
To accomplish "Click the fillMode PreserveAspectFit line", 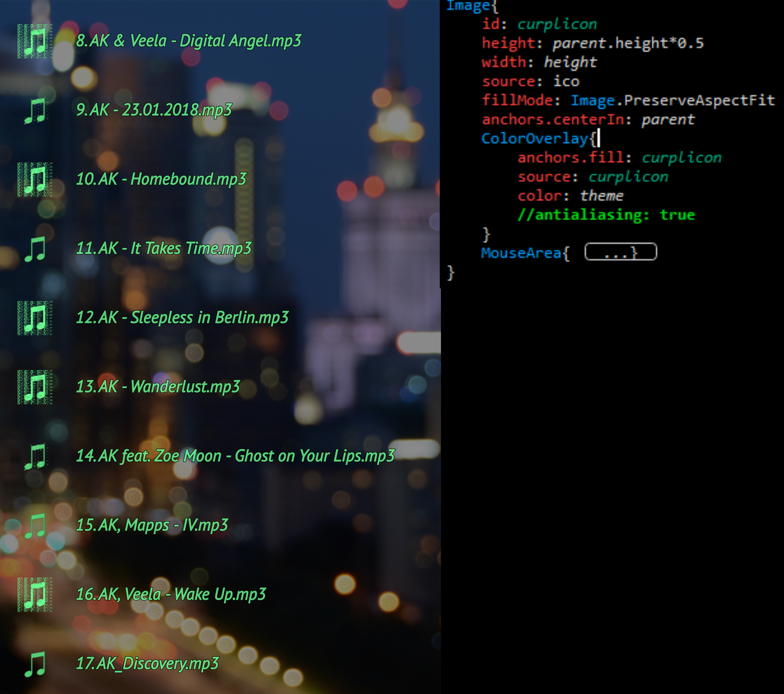I will point(628,100).
